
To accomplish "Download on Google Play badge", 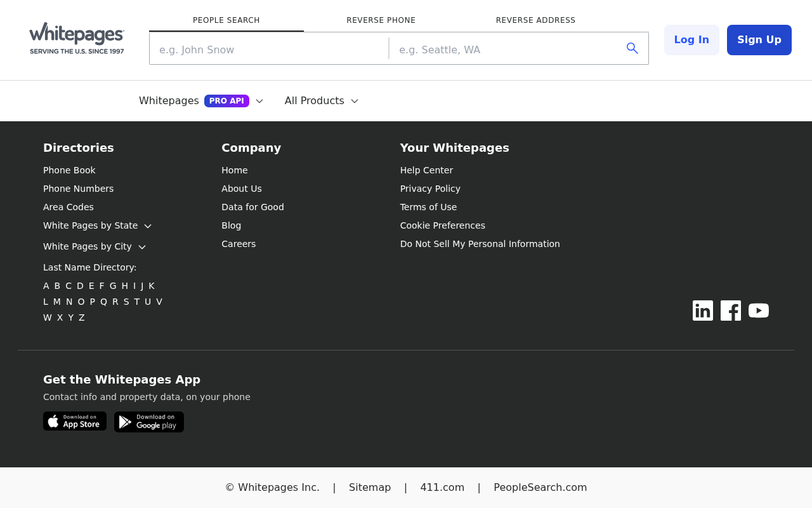I will point(149,422).
